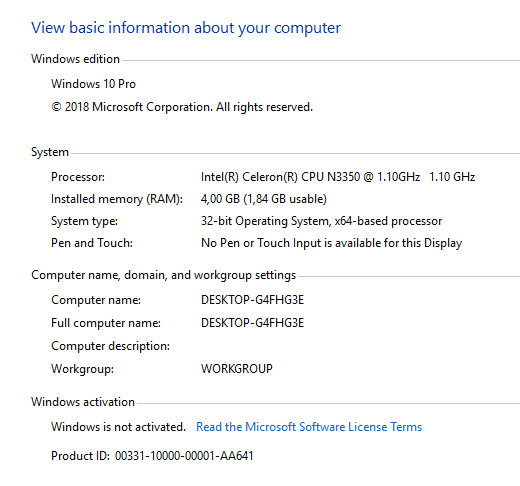
Task: Click the 'Windows edition' section header
Action: click(x=75, y=59)
